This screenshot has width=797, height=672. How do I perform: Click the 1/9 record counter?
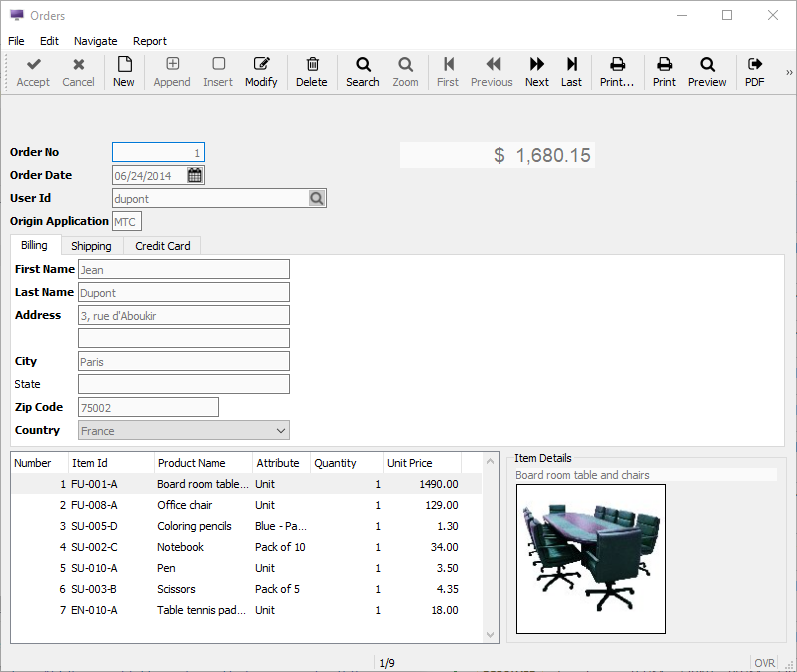(x=387, y=663)
